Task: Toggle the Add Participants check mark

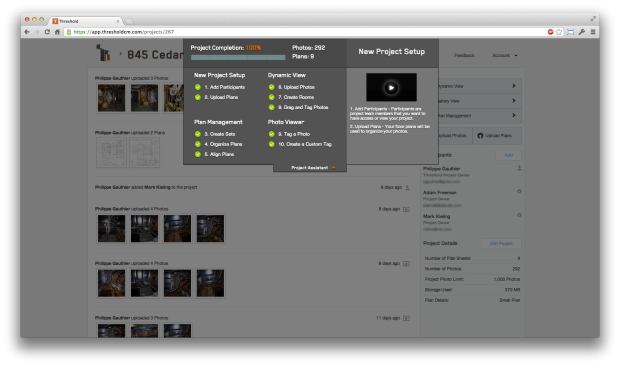Action: coord(198,87)
